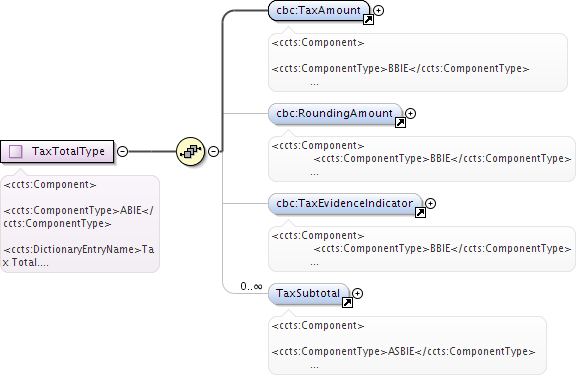The height and width of the screenshot is (378, 583).
Task: Follow the reference arrow on cbc:TaxEvidenceIndicator
Action: [x=420, y=213]
